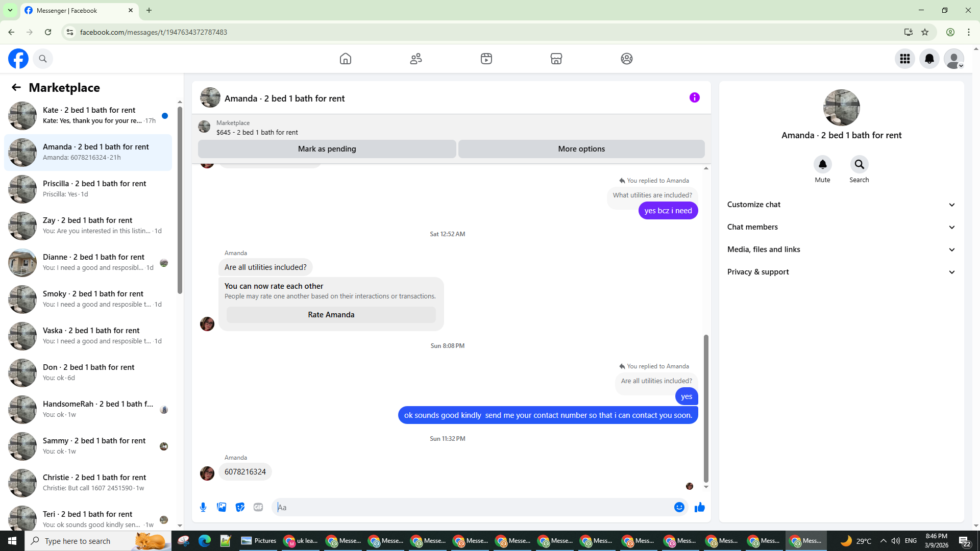This screenshot has height=551, width=980.
Task: Send a thumbs-up like
Action: tap(700, 507)
